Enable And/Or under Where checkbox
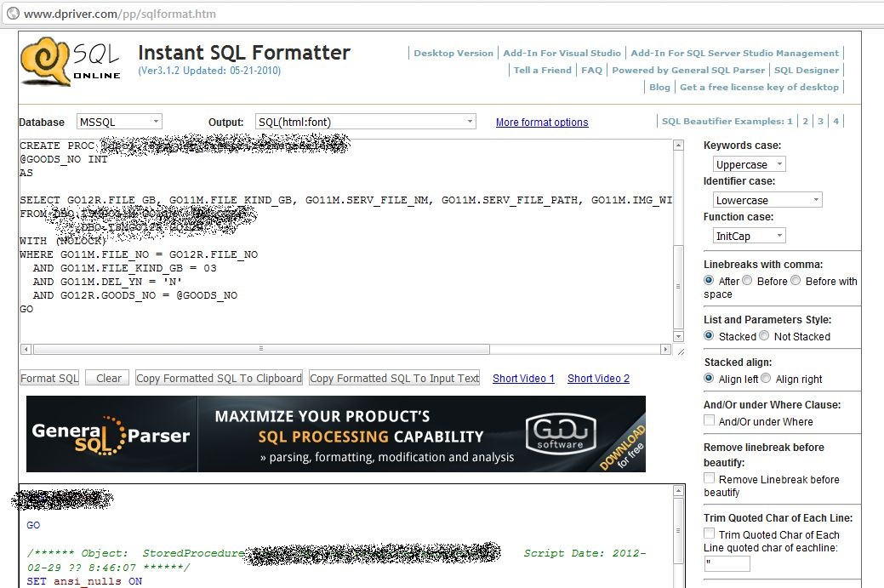The height and width of the screenshot is (588, 884). click(710, 420)
